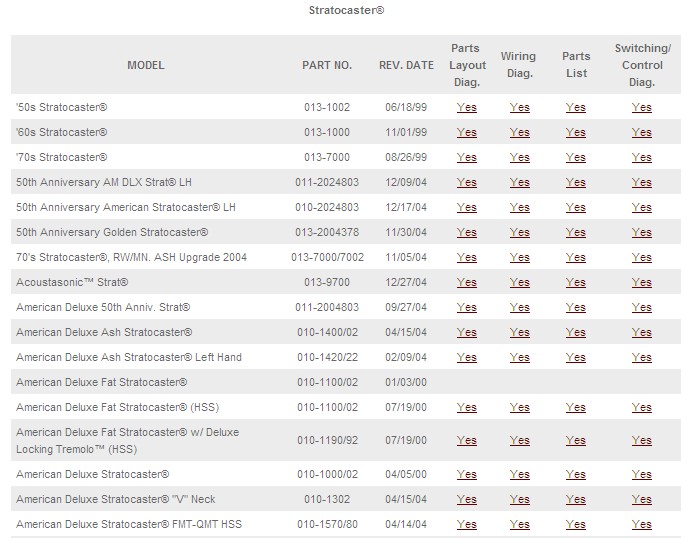
Task: Open Switching Diag. for American Deluxe Stratocaster 010-1000/02
Action: point(641,474)
